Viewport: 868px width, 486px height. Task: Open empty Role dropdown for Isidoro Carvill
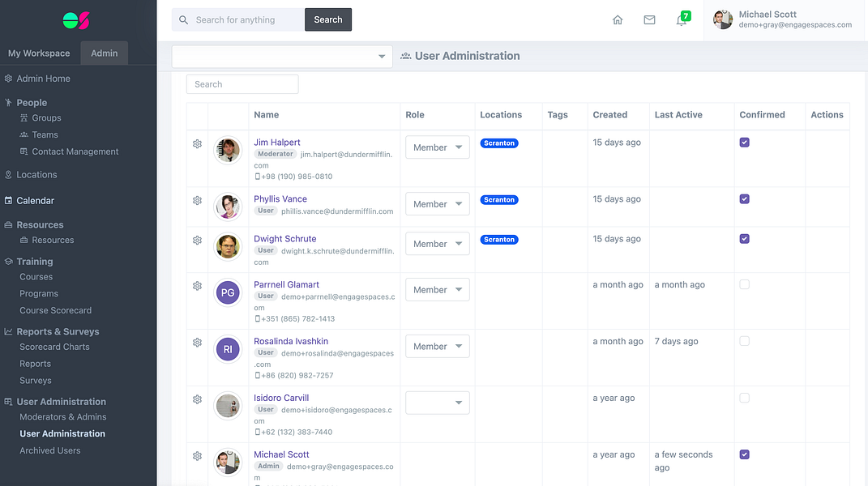coord(438,403)
